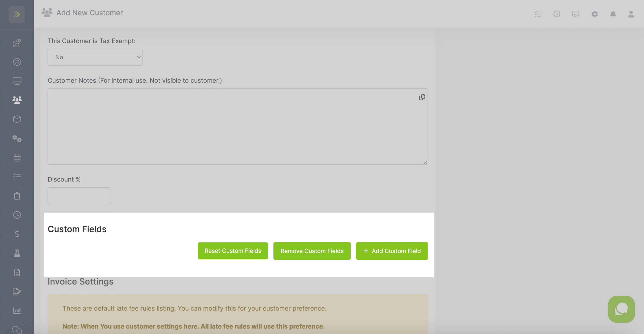Open settings gear in top bar
Screen dimensions: 644x334
click(594, 14)
